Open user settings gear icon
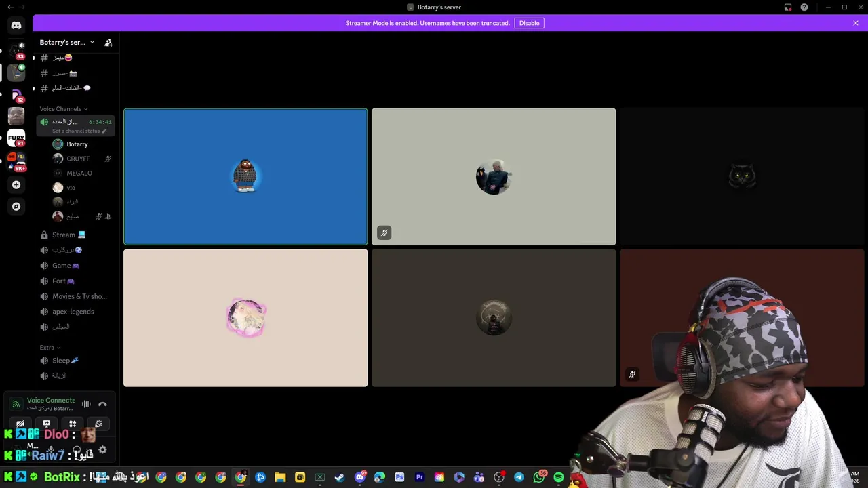This screenshot has height=488, width=868. tap(102, 449)
